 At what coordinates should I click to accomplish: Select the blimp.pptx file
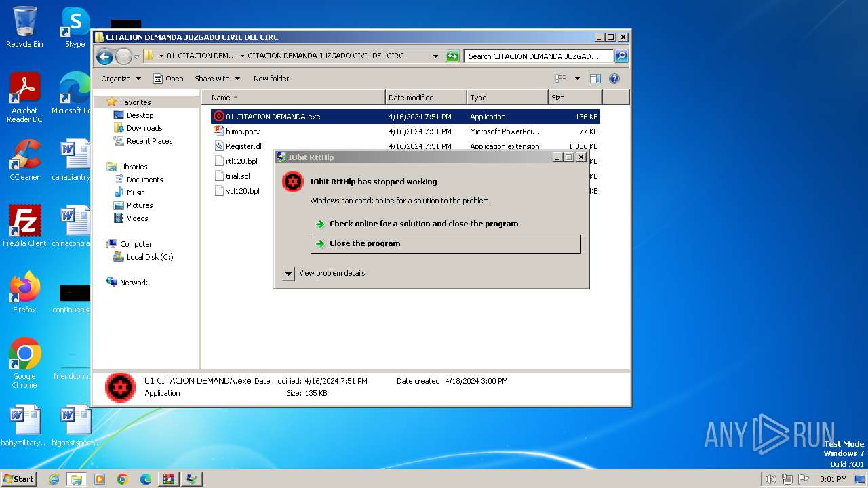click(243, 131)
